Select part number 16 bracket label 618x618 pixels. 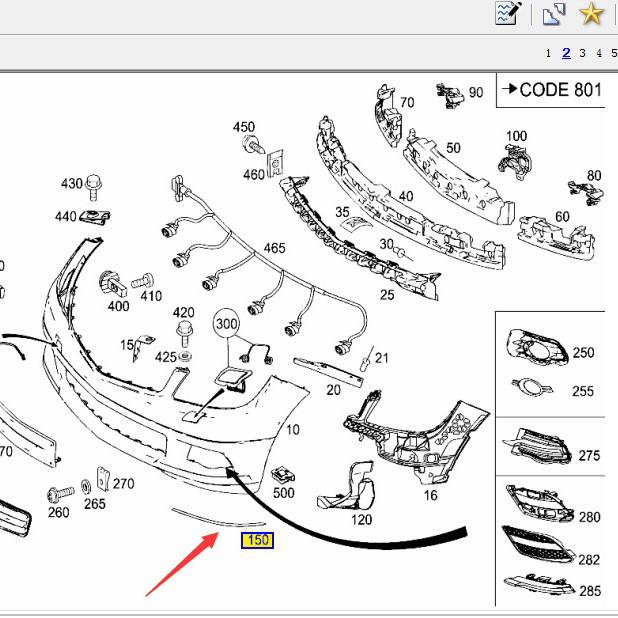point(430,495)
